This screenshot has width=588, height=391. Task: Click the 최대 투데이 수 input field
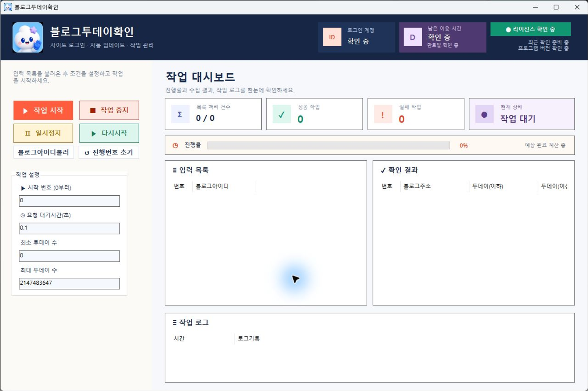[69, 284]
